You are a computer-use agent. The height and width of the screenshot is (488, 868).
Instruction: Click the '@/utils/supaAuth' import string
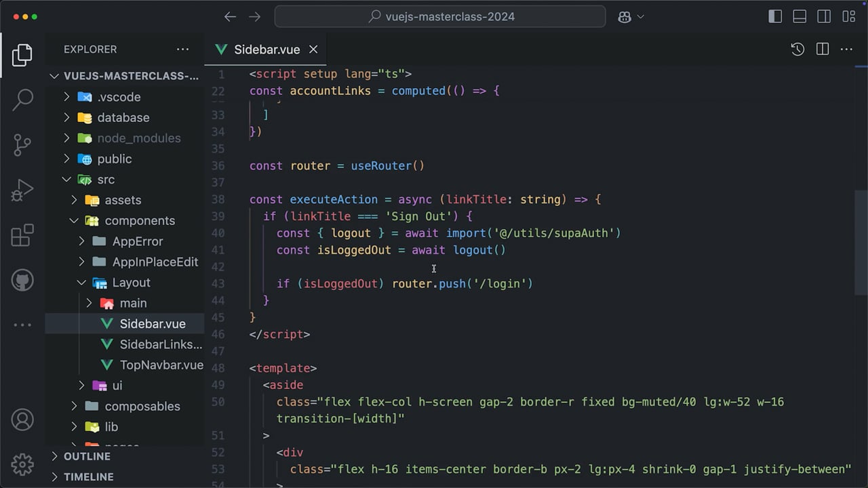pyautogui.click(x=557, y=233)
